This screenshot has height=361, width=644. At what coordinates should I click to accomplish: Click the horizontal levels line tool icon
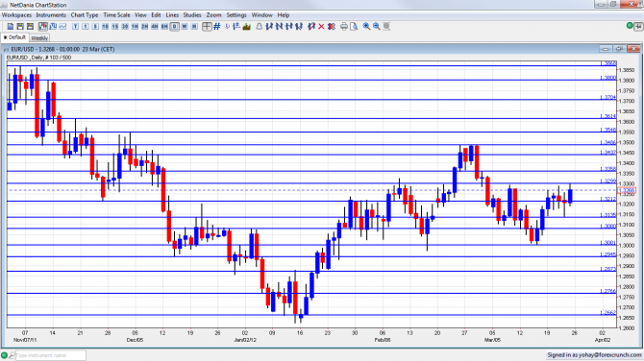(x=236, y=26)
